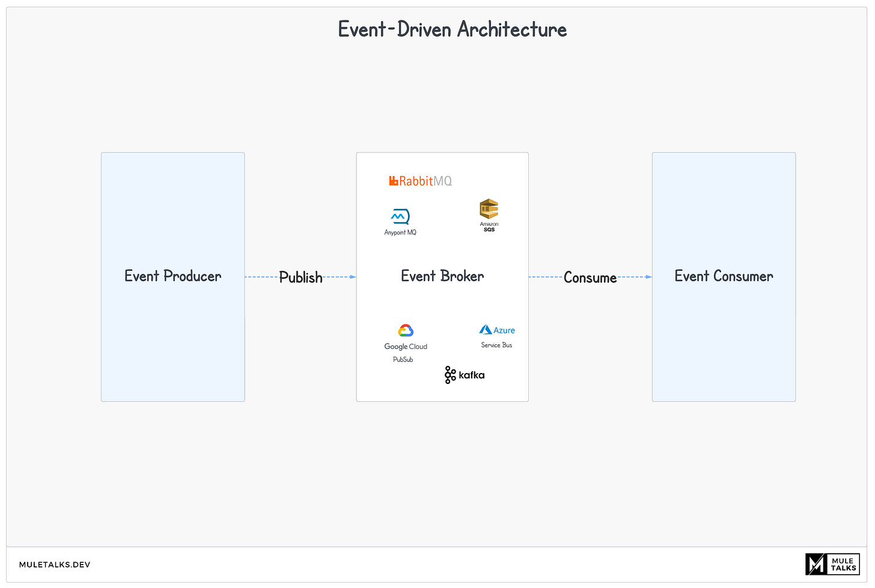The width and height of the screenshot is (875, 588).
Task: Click the RabbitMQ logo
Action: click(x=420, y=181)
